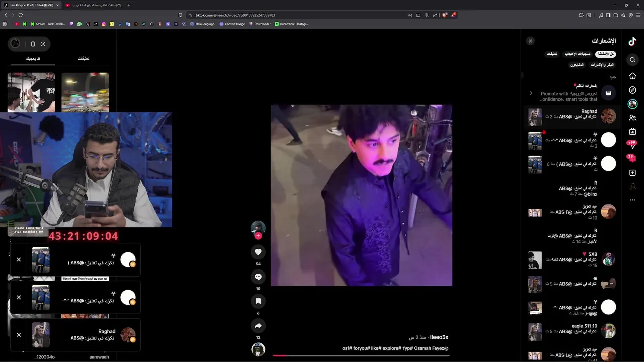
Task: Open the SXB mention notification
Action: pos(572,259)
